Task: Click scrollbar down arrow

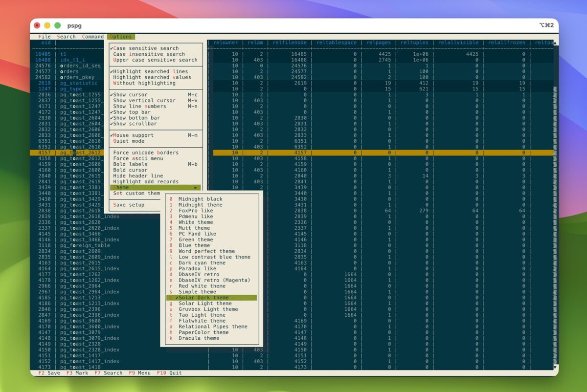Action: [x=555, y=367]
